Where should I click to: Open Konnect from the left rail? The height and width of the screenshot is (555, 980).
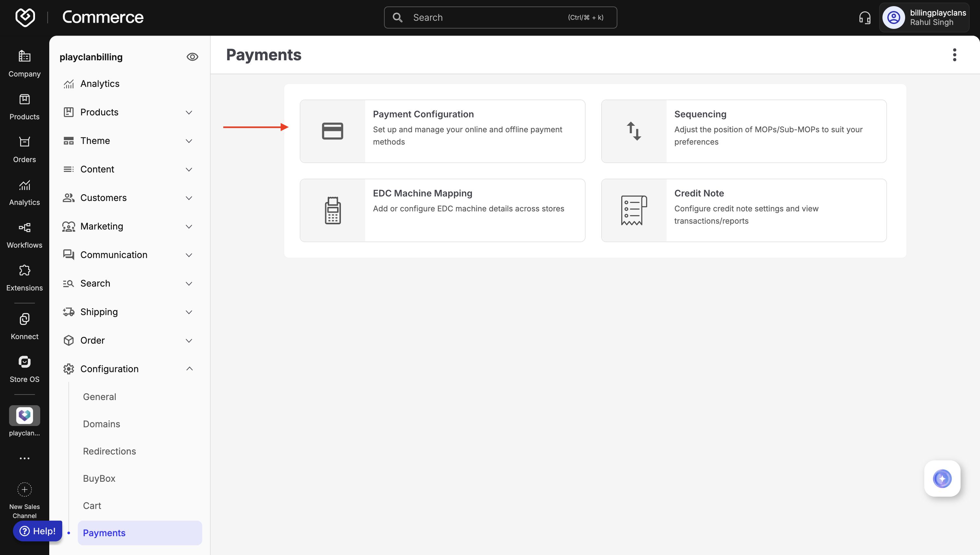click(x=24, y=326)
